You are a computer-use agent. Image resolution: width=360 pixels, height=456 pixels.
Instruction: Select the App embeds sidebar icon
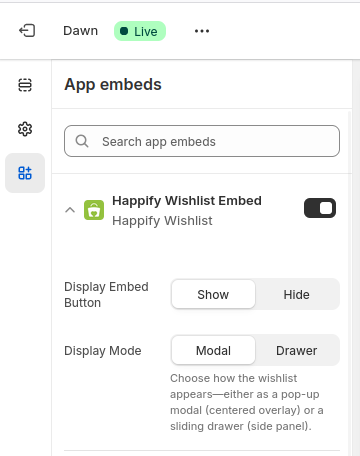point(25,173)
